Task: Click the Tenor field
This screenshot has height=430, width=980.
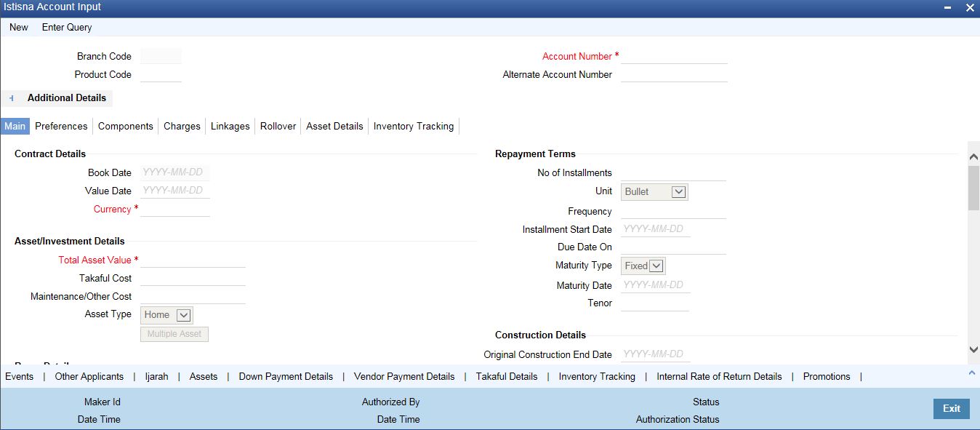Action: tap(655, 303)
